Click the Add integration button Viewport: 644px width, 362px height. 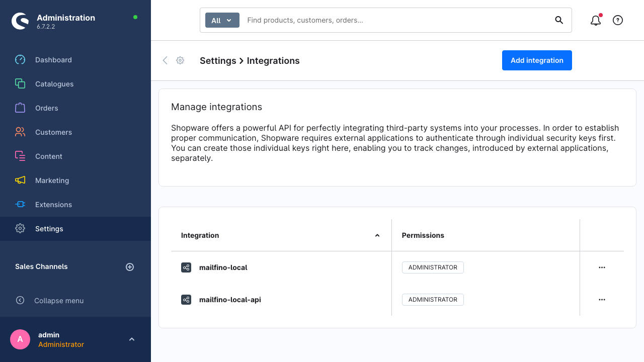click(x=537, y=60)
